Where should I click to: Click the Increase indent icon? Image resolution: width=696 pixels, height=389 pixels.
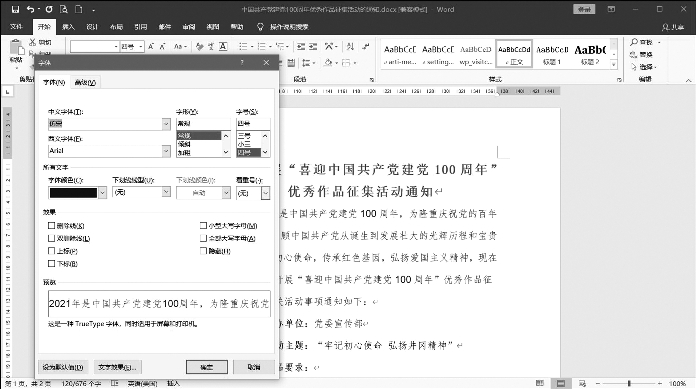point(313,46)
